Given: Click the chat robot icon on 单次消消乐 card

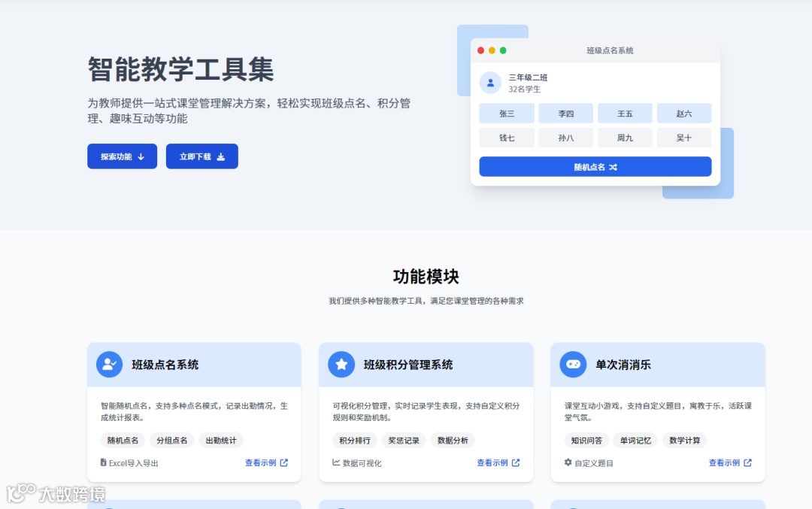Looking at the screenshot, I should click(573, 364).
